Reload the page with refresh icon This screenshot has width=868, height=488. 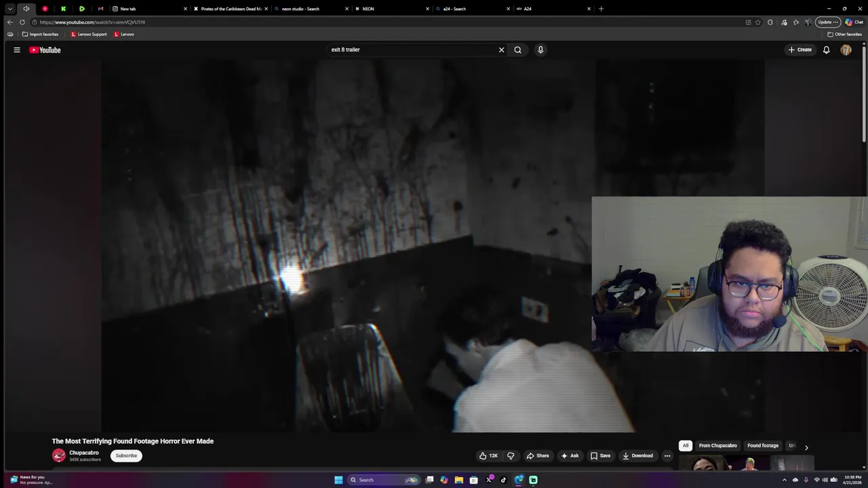[22, 22]
